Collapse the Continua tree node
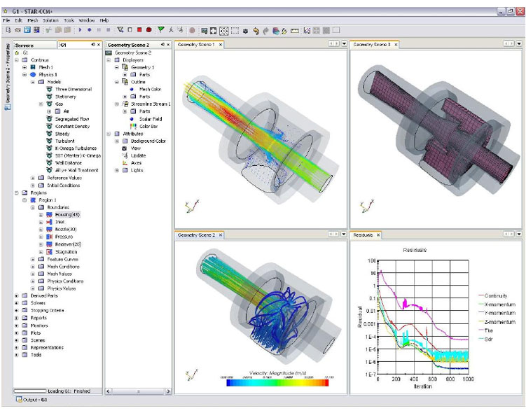 coord(16,60)
